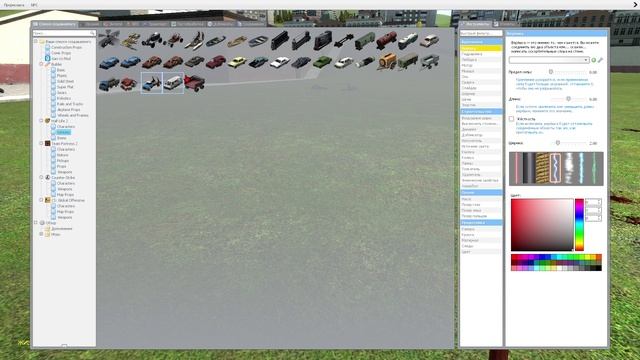Image resolution: width=640 pixels, height=360 pixels.
Task: Collapse the Counter-Strike tree node
Action: coord(41,178)
